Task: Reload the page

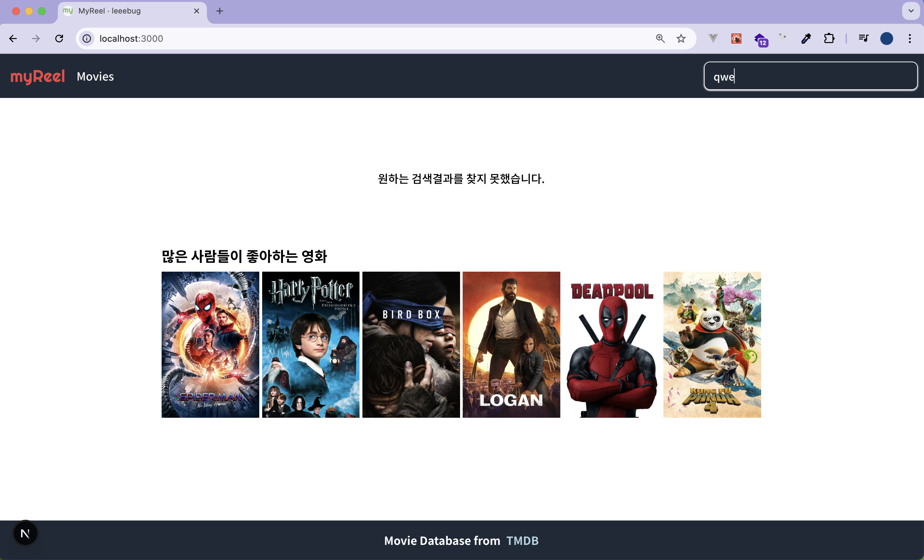Action: (x=59, y=39)
